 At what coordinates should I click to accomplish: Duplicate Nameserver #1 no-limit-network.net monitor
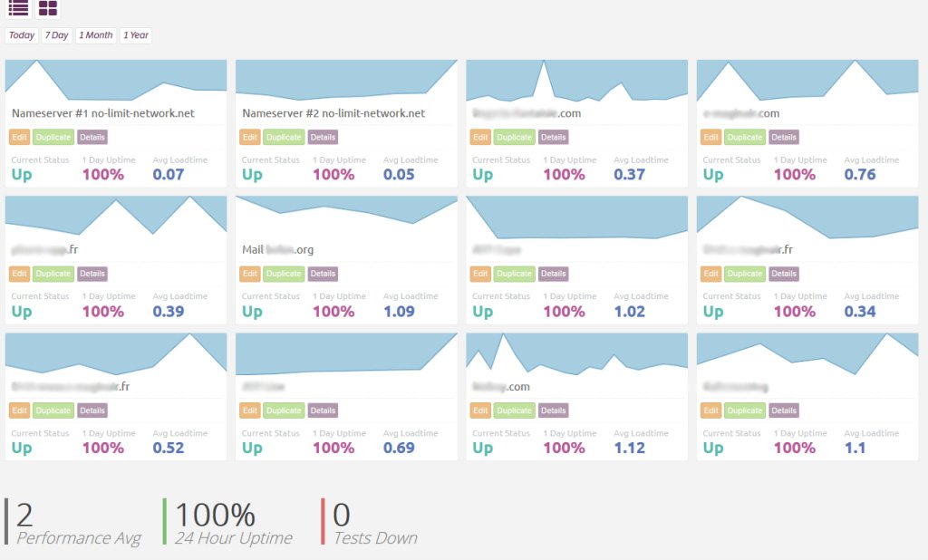coord(53,138)
